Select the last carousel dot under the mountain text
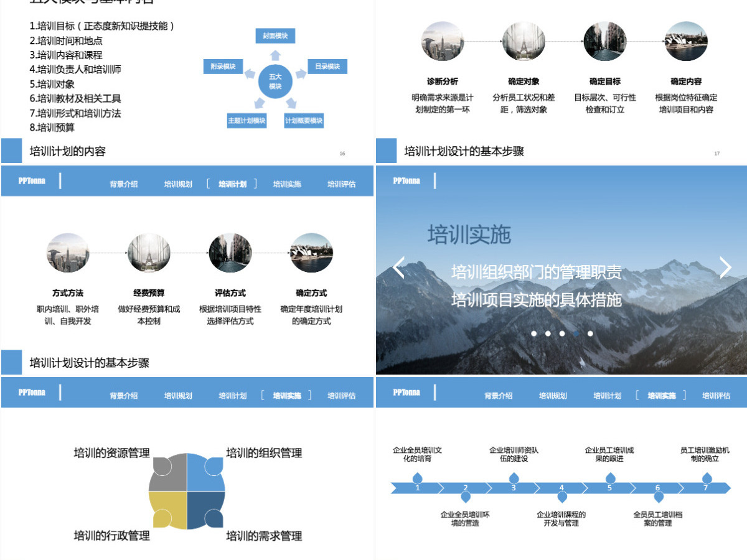 590,334
